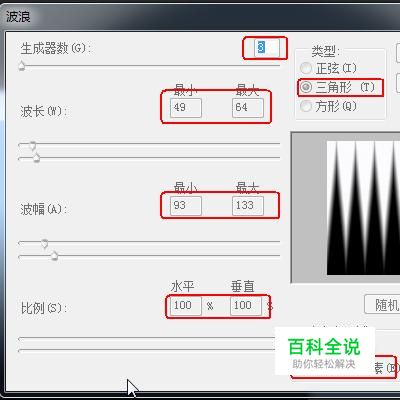The width and height of the screenshot is (400, 400).
Task: Click the 生成器数 number field
Action: click(x=266, y=48)
